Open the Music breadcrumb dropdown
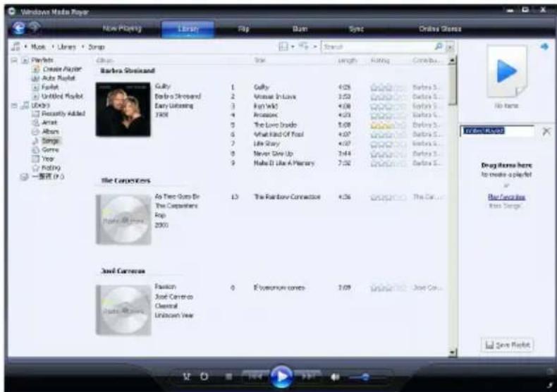The image size is (557, 392). [x=25, y=47]
